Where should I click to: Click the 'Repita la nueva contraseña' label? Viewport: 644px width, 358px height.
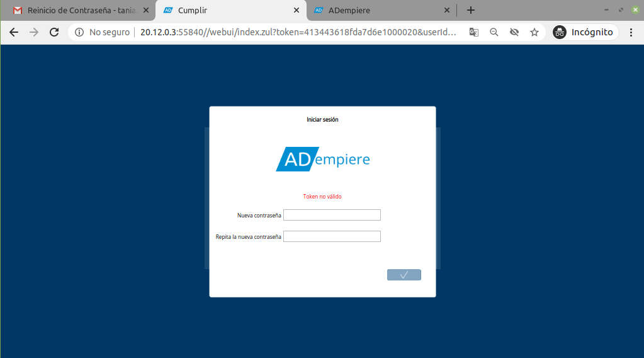pos(249,237)
